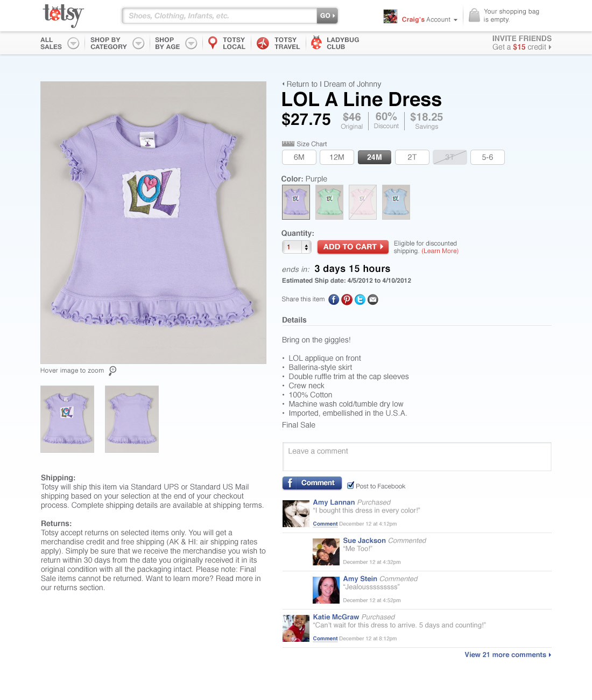
Task: View 21 more comments link
Action: [508, 655]
